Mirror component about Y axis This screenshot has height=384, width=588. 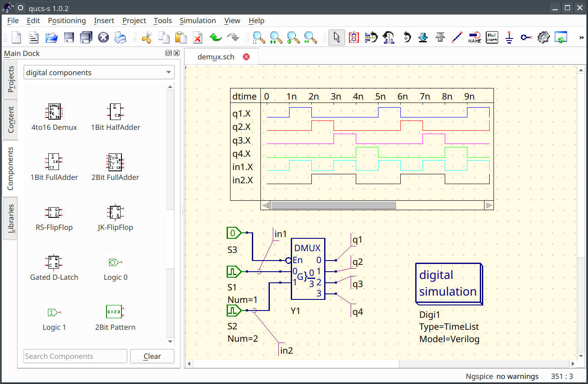[388, 38]
